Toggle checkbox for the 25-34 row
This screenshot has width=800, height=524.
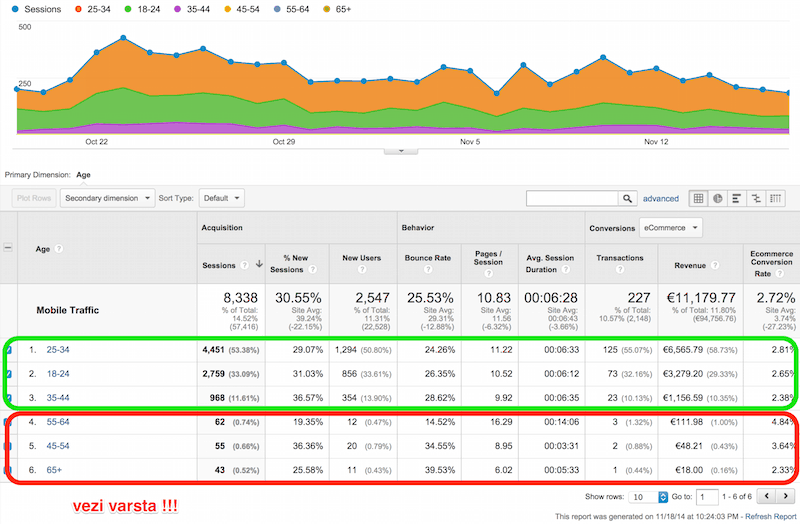[x=8, y=350]
